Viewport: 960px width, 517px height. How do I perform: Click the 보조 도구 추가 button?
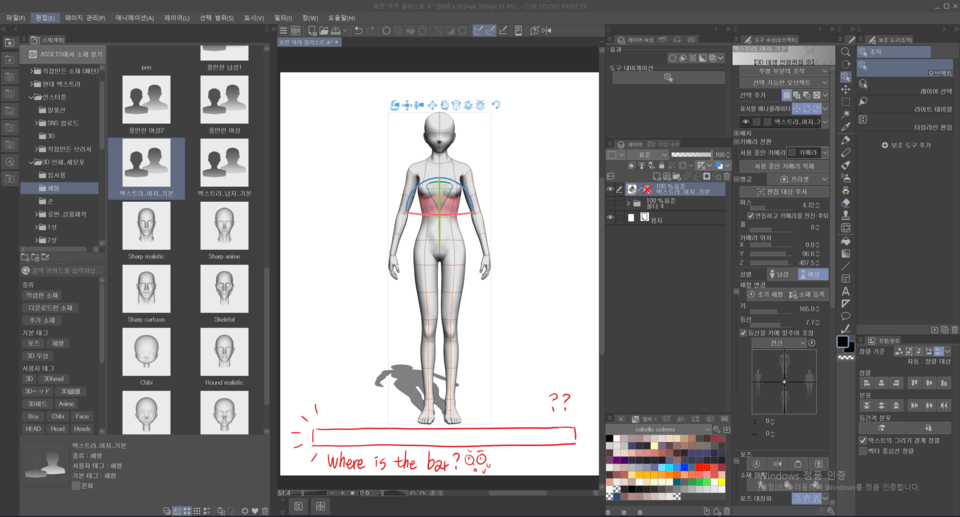click(906, 145)
